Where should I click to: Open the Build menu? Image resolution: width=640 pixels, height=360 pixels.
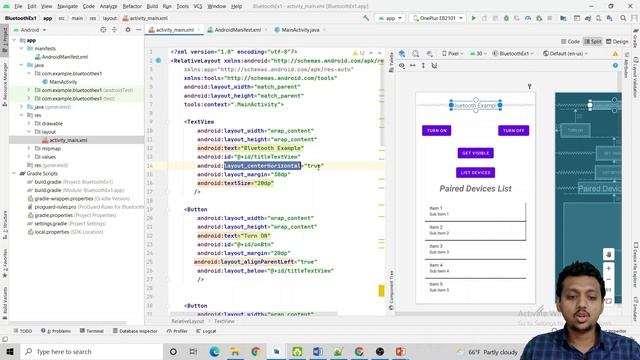click(152, 6)
